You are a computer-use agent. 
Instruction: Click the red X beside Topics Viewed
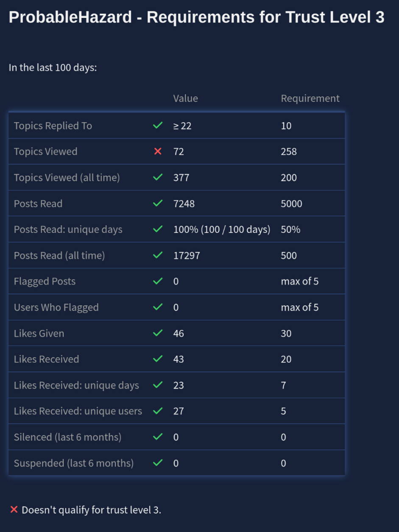158,151
